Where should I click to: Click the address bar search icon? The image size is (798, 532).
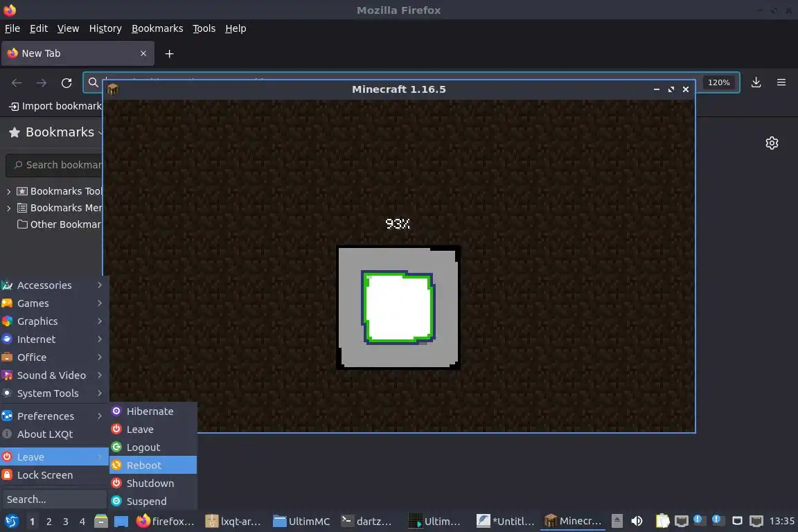click(93, 82)
